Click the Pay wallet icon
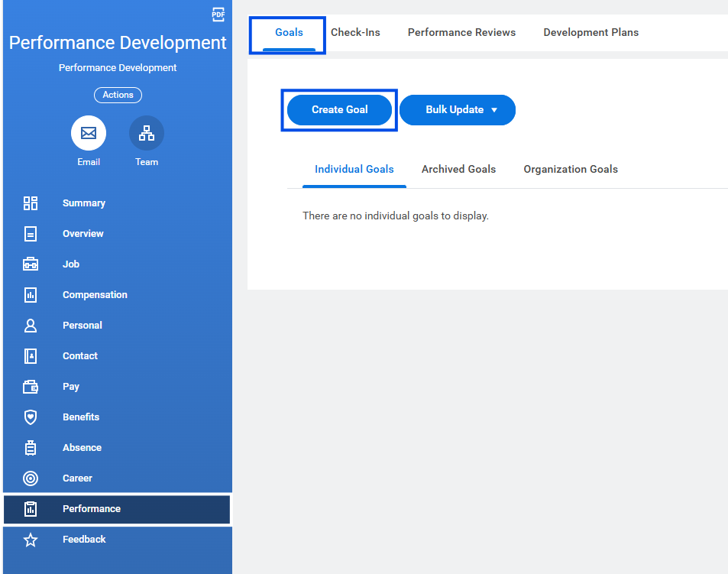The image size is (728, 574). [31, 387]
